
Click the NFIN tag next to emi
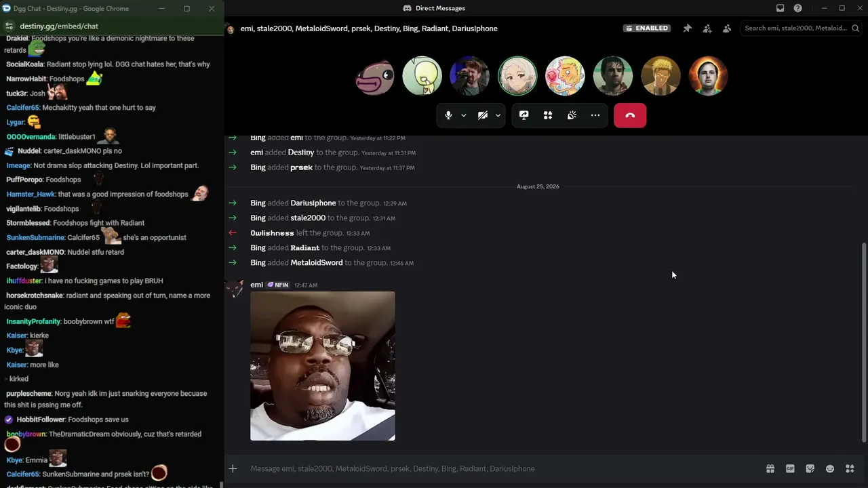click(278, 285)
